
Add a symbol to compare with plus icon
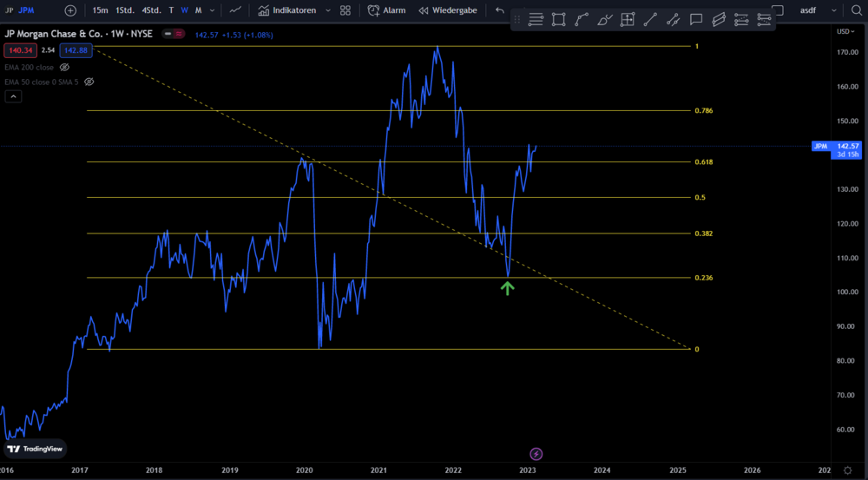pos(70,10)
